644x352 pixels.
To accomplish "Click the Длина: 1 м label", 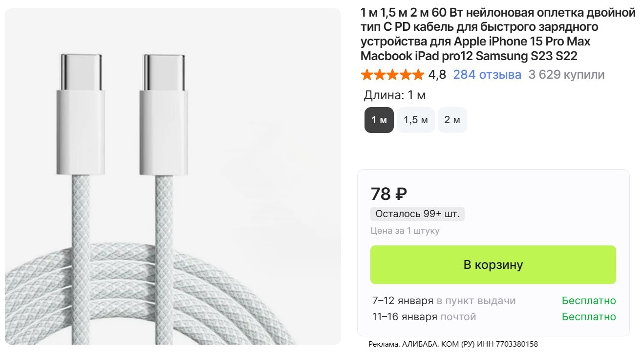I will click(395, 95).
